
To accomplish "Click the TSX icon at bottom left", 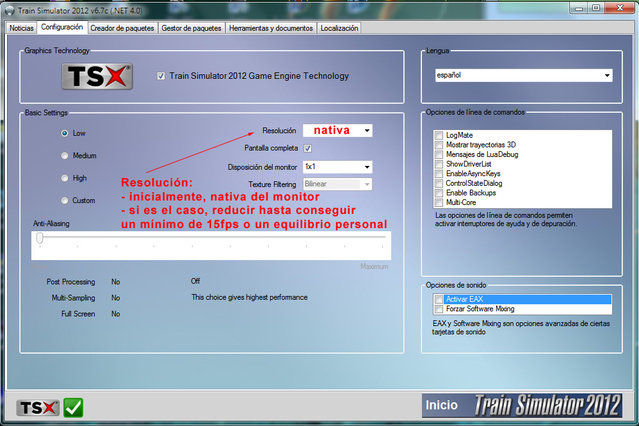I will click(x=37, y=407).
